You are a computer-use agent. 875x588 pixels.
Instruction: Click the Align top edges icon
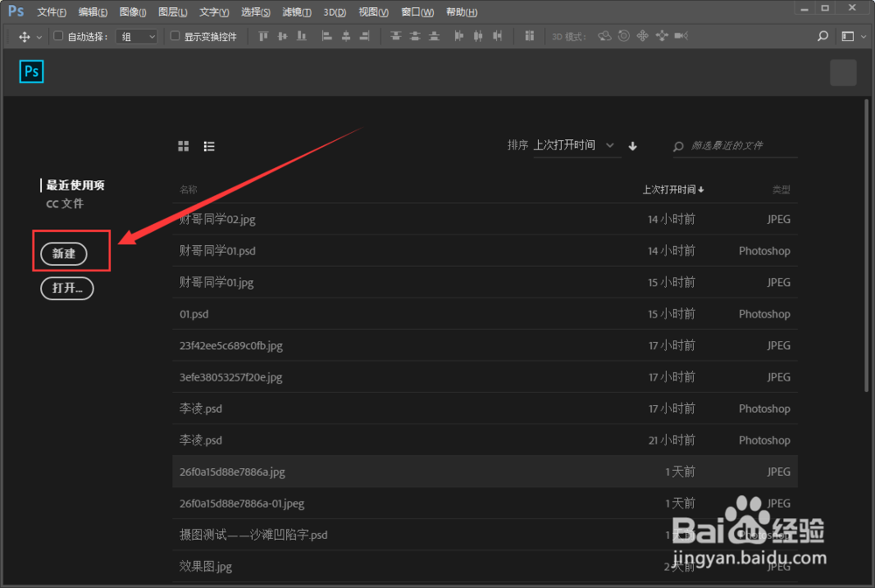point(263,36)
